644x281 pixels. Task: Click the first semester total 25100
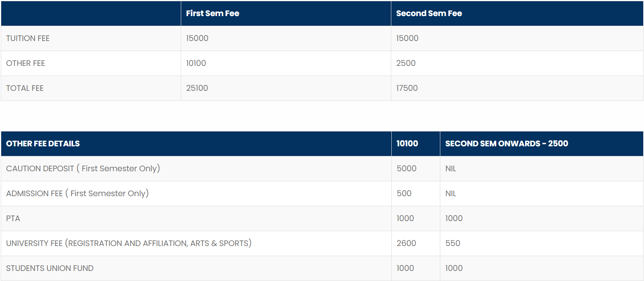197,88
